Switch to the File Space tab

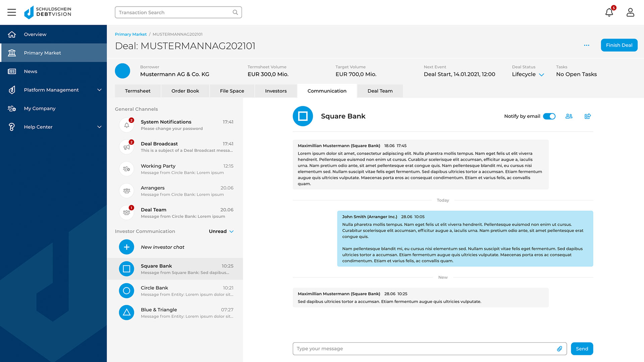point(232,91)
